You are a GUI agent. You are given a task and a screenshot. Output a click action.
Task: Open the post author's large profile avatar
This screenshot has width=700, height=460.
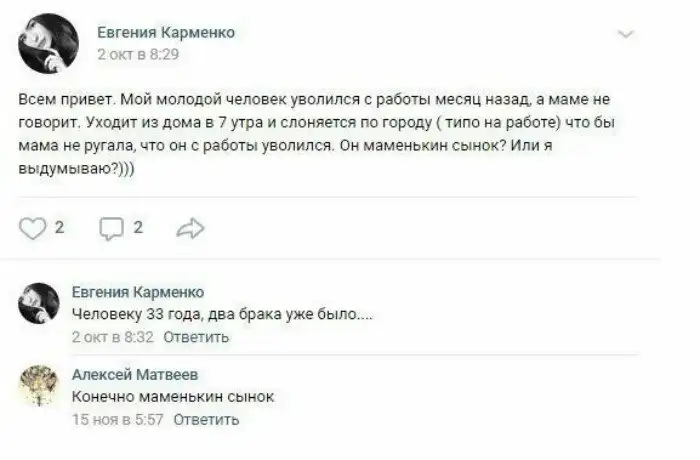[48, 43]
